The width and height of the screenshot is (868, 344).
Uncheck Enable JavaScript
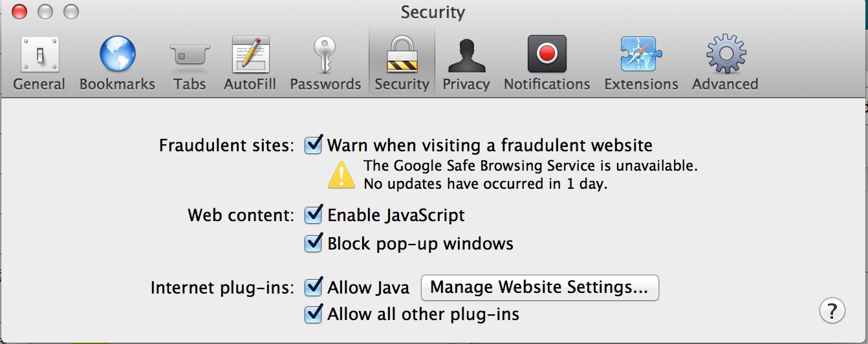314,215
